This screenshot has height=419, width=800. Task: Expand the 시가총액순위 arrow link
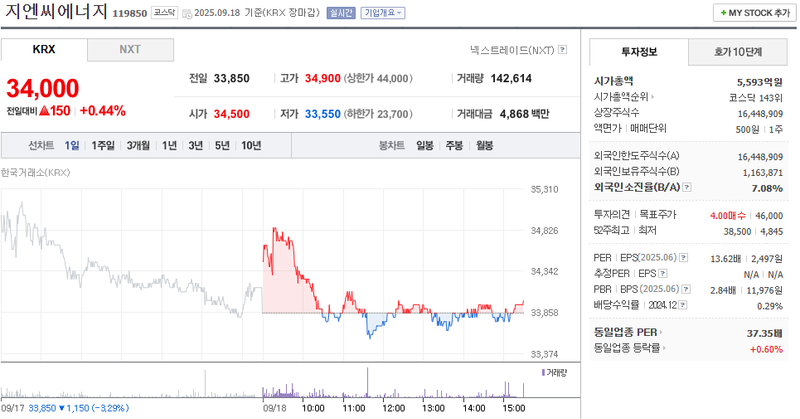[x=624, y=96]
